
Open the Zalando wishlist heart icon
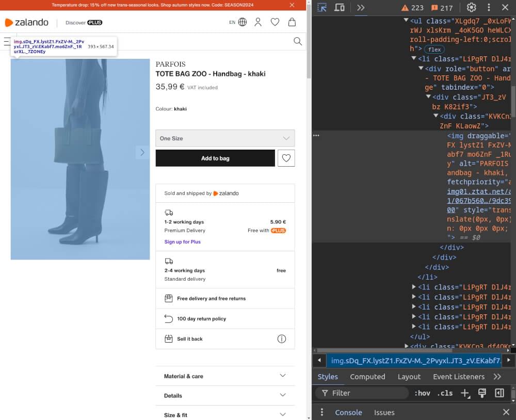pos(275,22)
